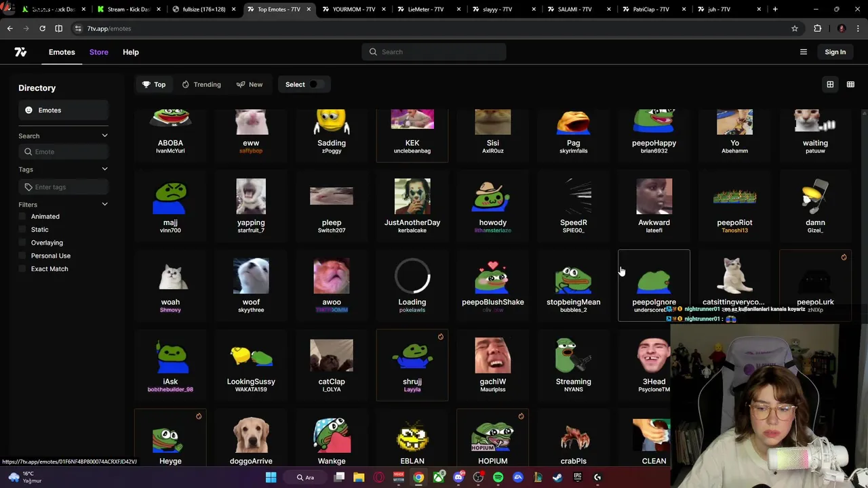Image resolution: width=868 pixels, height=488 pixels.
Task: Open File Explorer from taskbar
Action: pos(359,477)
